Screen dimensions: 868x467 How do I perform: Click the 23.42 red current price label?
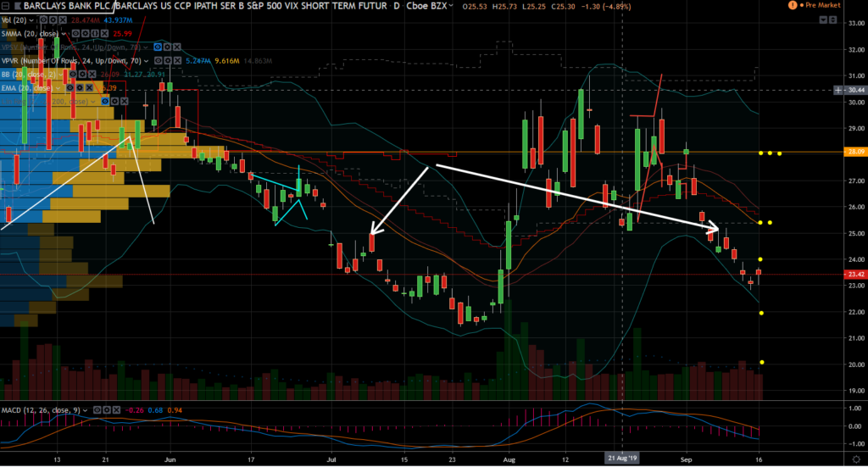[856, 274]
